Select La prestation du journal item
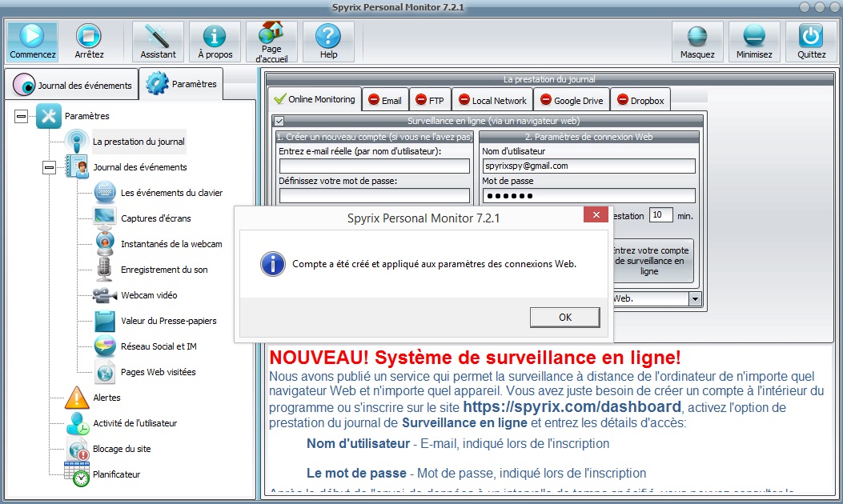Screen dimensions: 843x504 138,142
